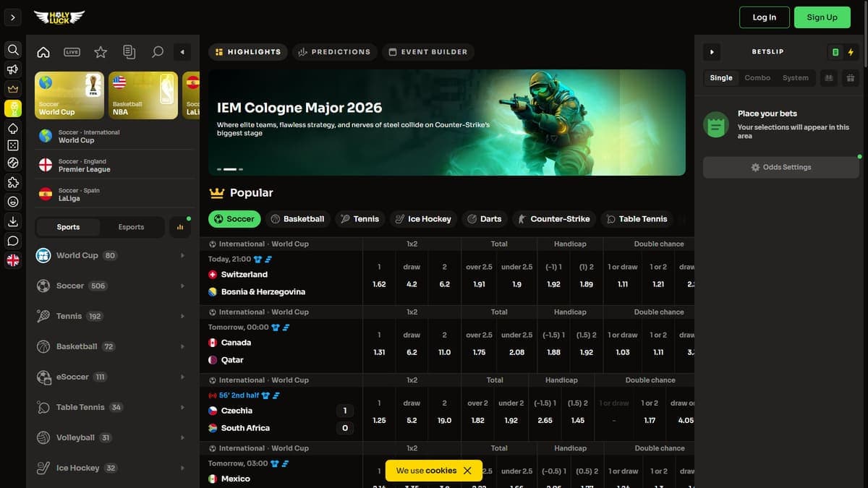Image resolution: width=868 pixels, height=488 pixels.
Task: Open the search magnifier in the left rail
Action: click(x=12, y=50)
